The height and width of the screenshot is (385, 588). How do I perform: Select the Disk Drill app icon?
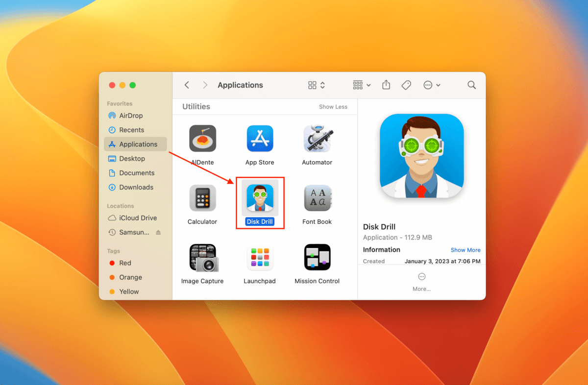pos(260,198)
